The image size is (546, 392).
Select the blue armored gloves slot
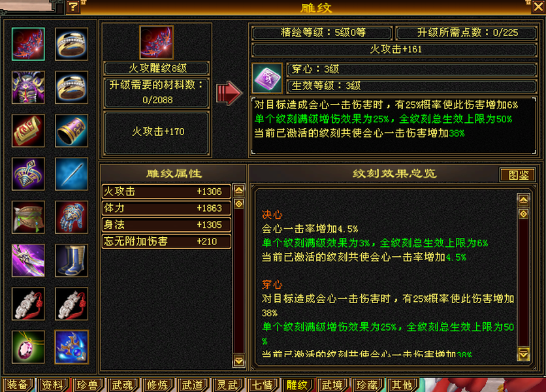pyautogui.click(x=71, y=217)
